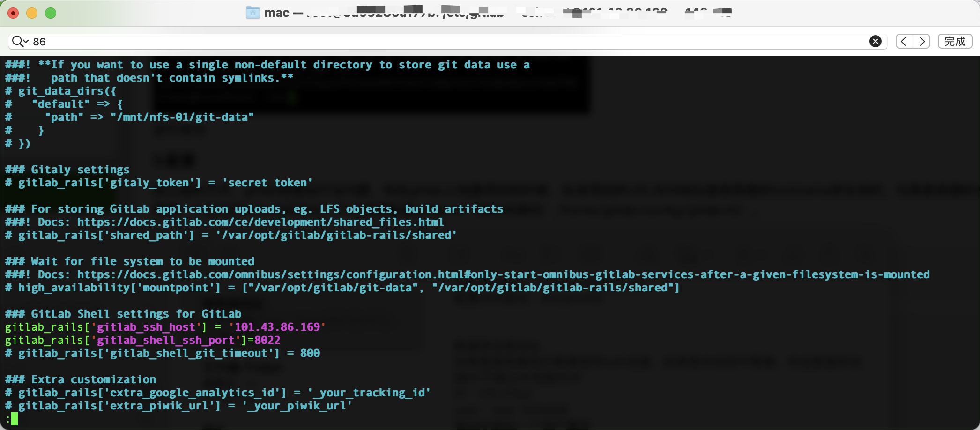Click the 'secret token' value

point(267,183)
